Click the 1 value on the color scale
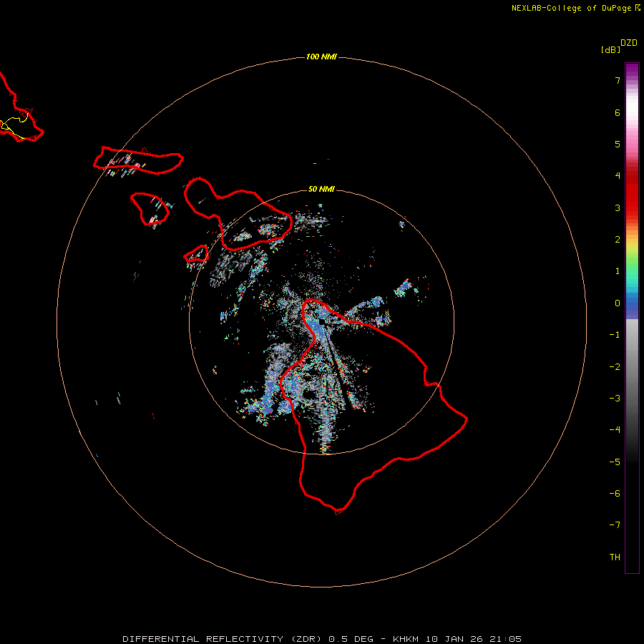 pyautogui.click(x=618, y=271)
